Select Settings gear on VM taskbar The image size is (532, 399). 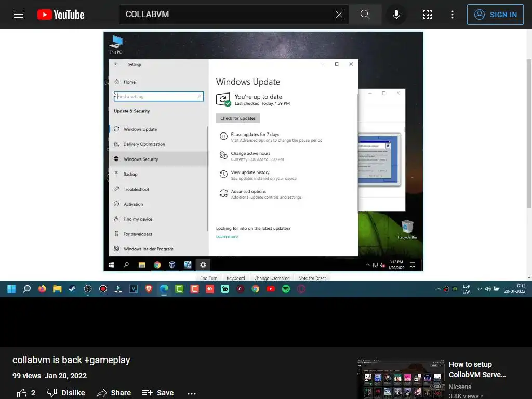(203, 265)
